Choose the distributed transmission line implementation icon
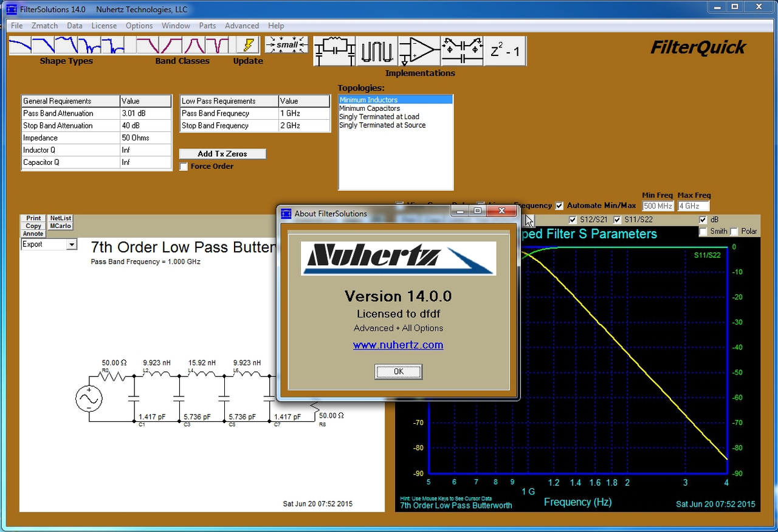The height and width of the screenshot is (532, 778). pos(377,50)
